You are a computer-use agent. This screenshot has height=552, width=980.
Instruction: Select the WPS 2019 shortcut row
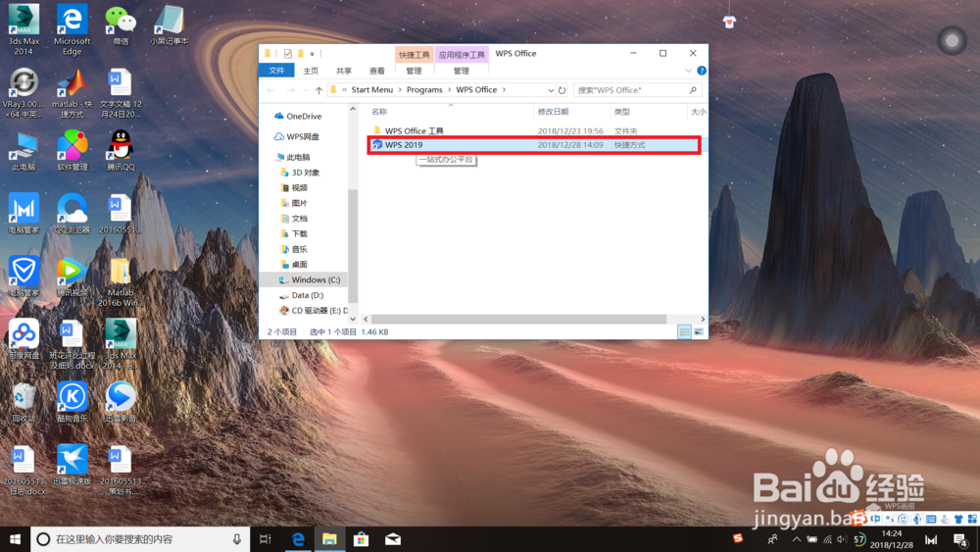tap(535, 145)
